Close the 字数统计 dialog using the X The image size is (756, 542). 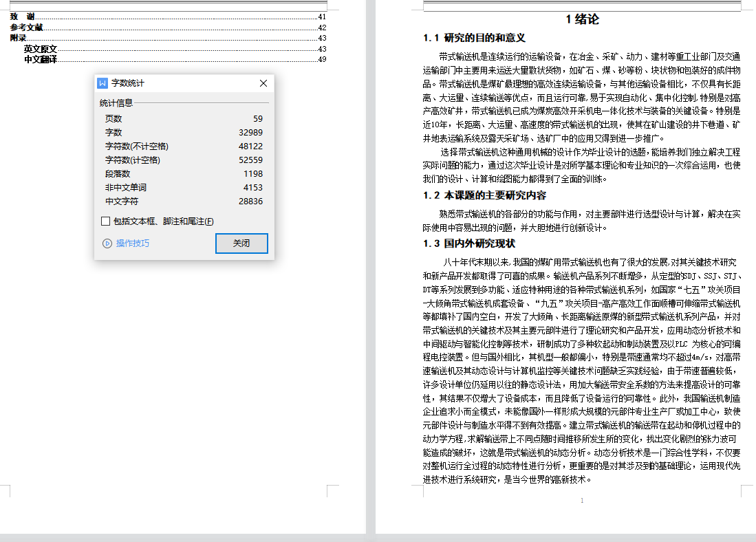[263, 83]
